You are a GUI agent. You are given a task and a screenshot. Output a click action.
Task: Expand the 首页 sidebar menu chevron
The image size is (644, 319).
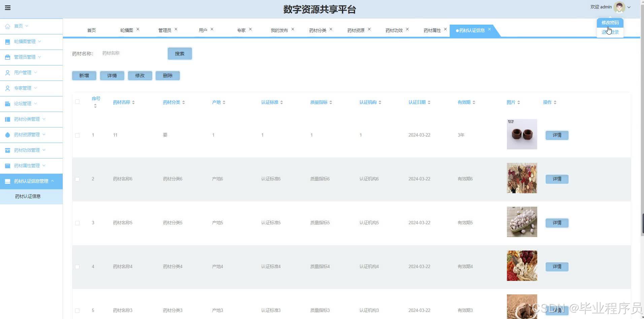(x=27, y=26)
